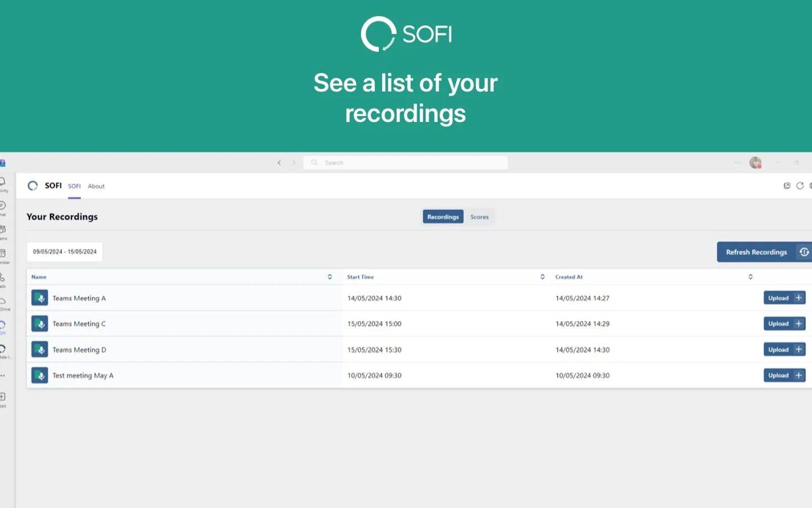The image size is (812, 508).
Task: Switch to the Scores tab
Action: pos(480,217)
